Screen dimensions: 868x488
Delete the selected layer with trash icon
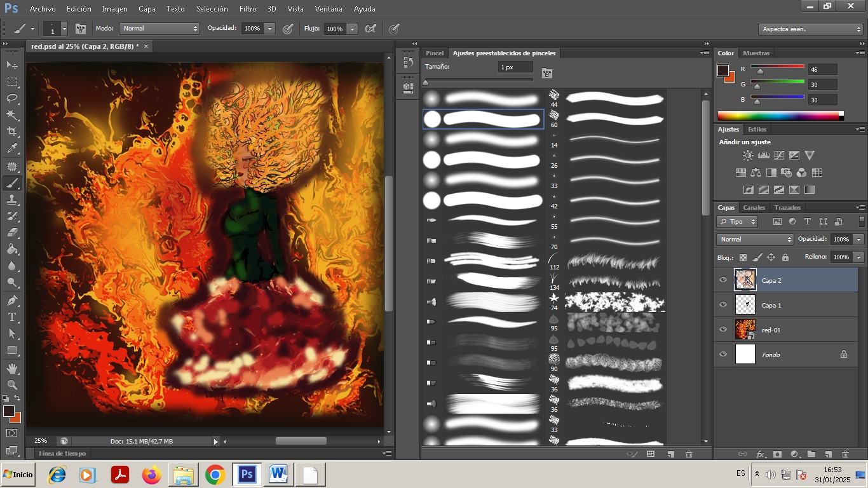click(845, 454)
